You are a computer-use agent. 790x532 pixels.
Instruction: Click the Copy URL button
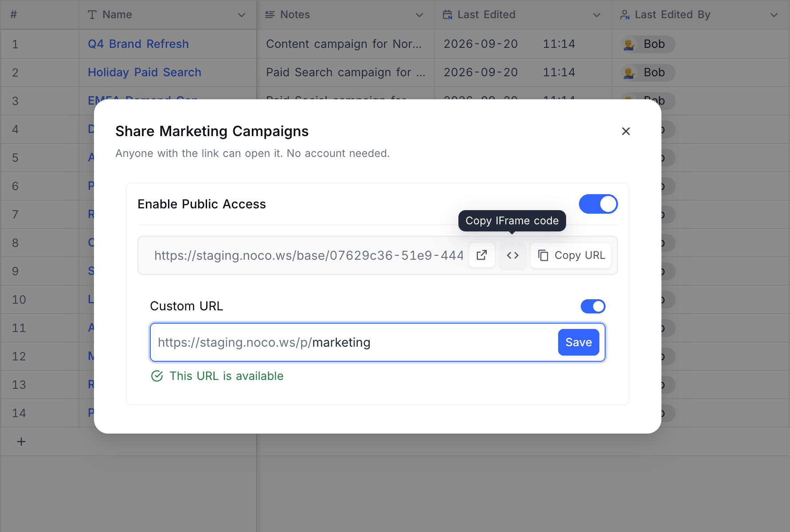pos(571,255)
